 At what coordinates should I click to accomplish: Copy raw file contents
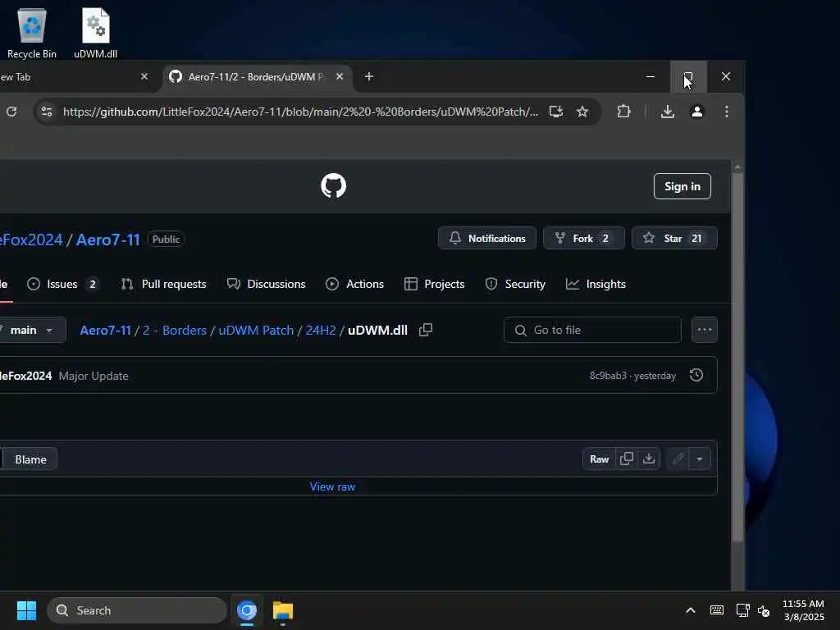[626, 459]
